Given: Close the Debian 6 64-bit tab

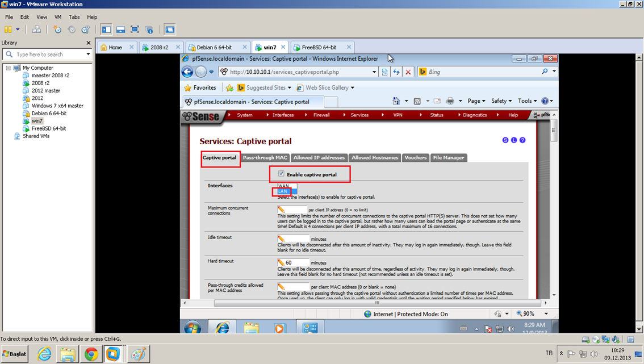Looking at the screenshot, I should (x=245, y=47).
